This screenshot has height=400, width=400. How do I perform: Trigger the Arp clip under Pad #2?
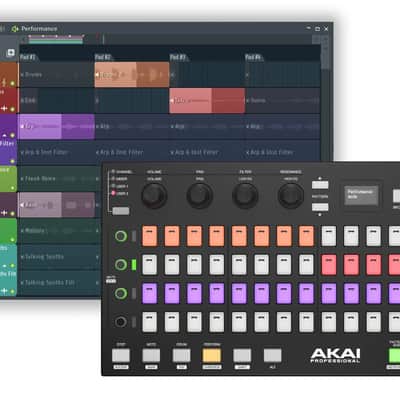[x=132, y=127]
